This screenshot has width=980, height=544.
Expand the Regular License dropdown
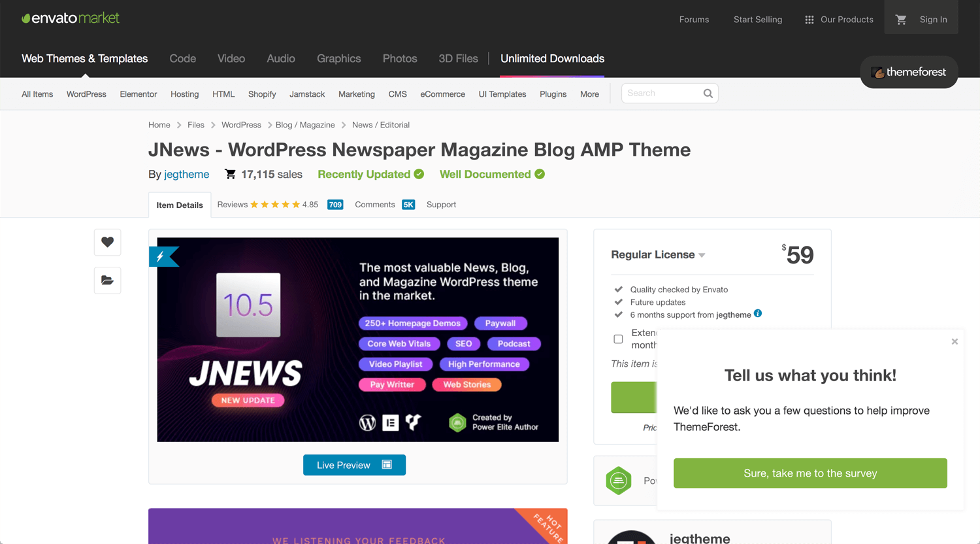(x=658, y=255)
